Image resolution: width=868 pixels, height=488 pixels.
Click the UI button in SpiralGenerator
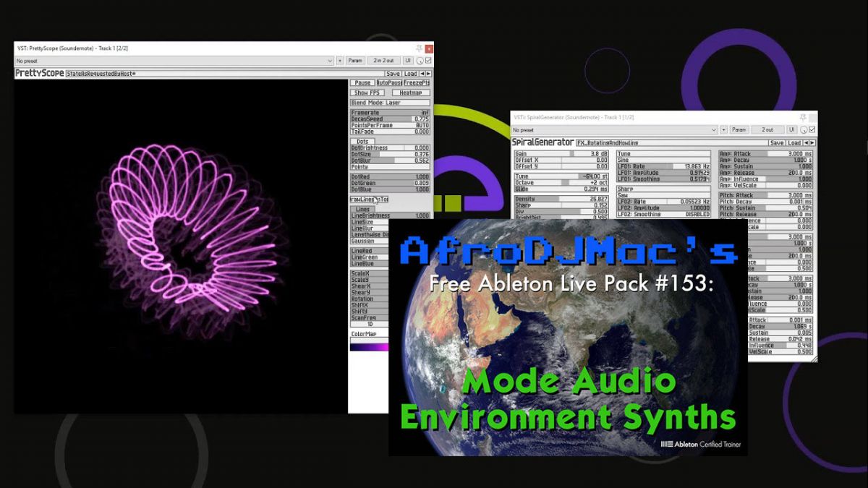(792, 130)
